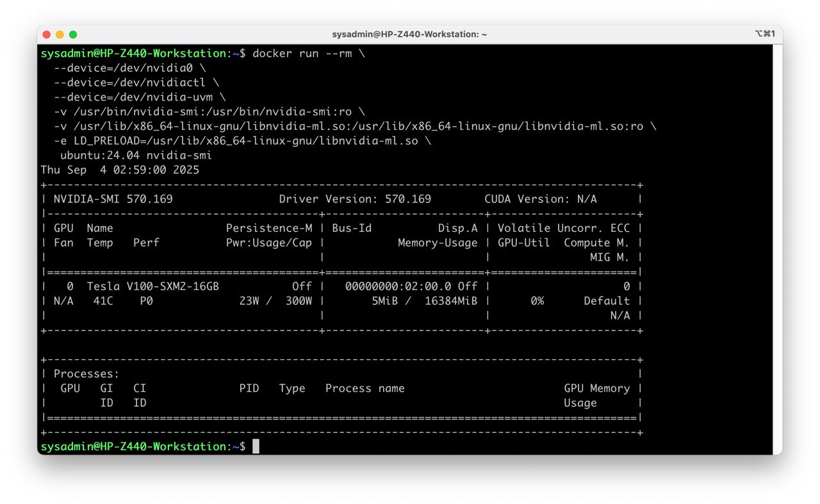This screenshot has width=820, height=504.
Task: Click 'NVIDIA-SMI 570.169' header text
Action: click(113, 199)
